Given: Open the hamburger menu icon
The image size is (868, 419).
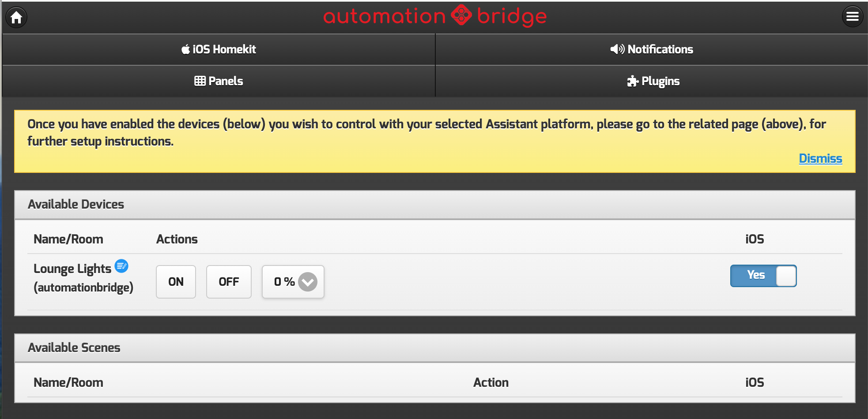Looking at the screenshot, I should 852,17.
